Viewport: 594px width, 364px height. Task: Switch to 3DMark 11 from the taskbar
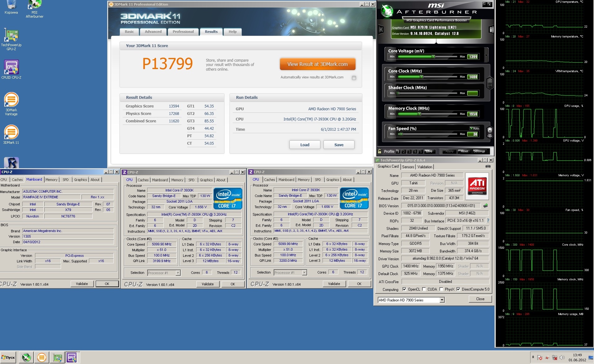[x=42, y=357]
